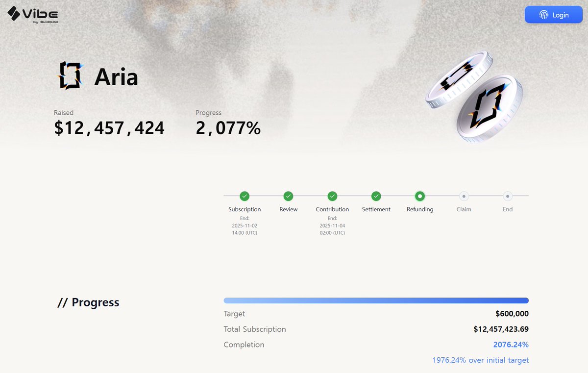Click the Aria project logo icon
Viewport: 588px width, 373px height.
pyautogui.click(x=69, y=75)
